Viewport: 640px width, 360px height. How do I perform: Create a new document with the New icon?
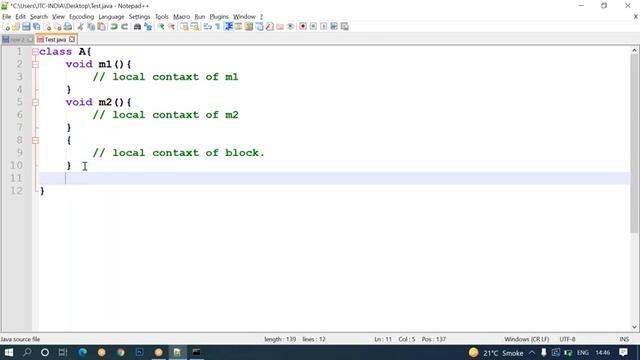pyautogui.click(x=6, y=27)
